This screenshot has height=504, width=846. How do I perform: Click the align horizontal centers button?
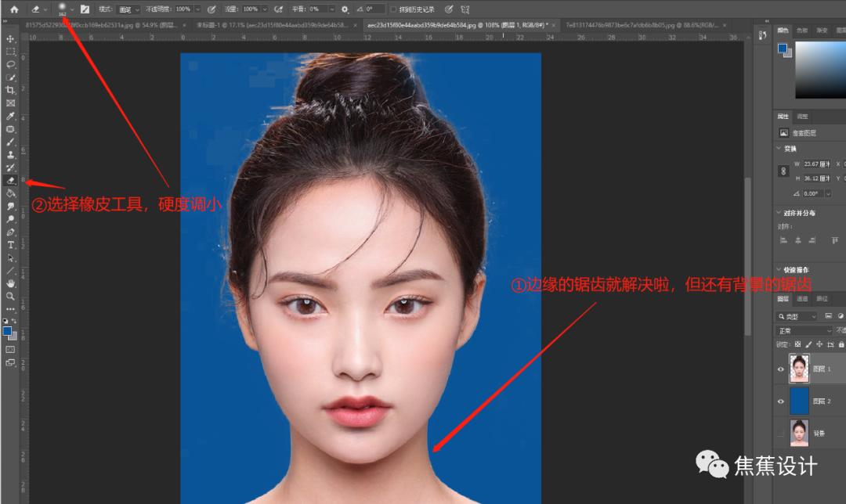tap(799, 239)
